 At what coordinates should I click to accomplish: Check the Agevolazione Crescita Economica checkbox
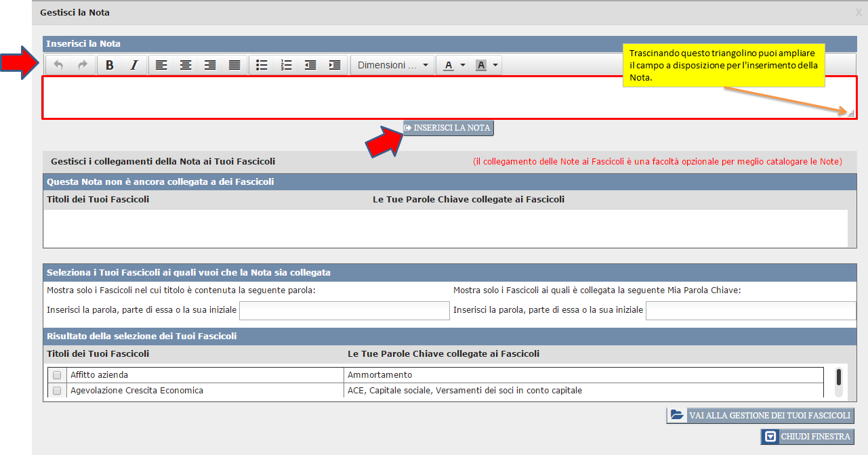pos(57,391)
